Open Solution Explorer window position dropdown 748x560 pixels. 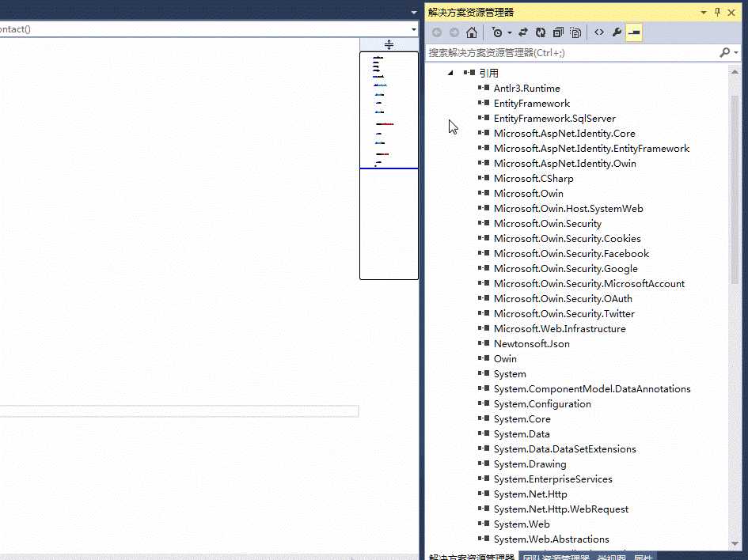(704, 13)
